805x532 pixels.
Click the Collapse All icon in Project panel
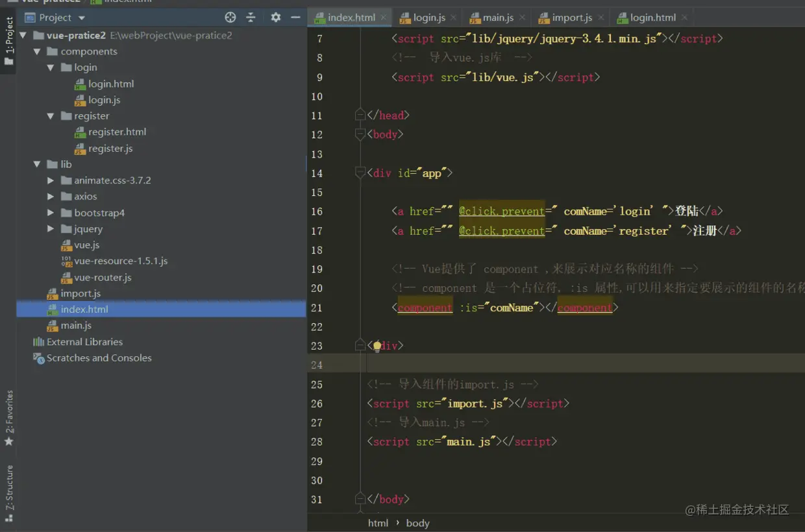coord(251,18)
